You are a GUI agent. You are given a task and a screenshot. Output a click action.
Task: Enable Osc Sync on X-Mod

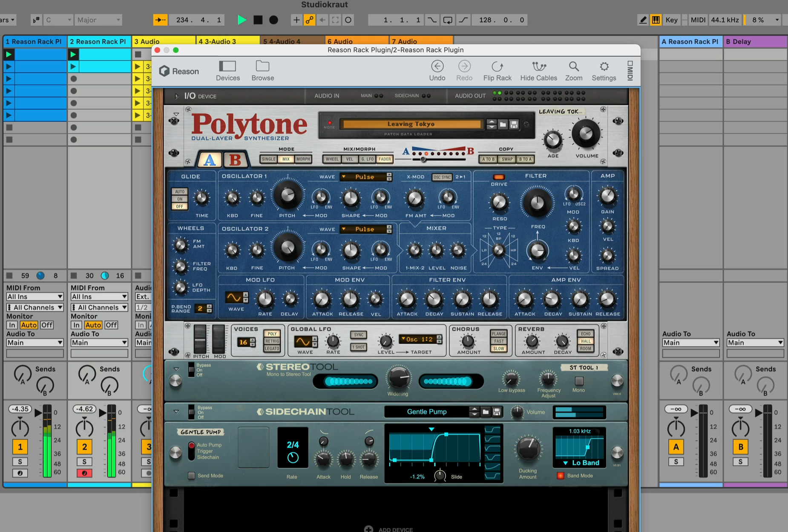442,177
